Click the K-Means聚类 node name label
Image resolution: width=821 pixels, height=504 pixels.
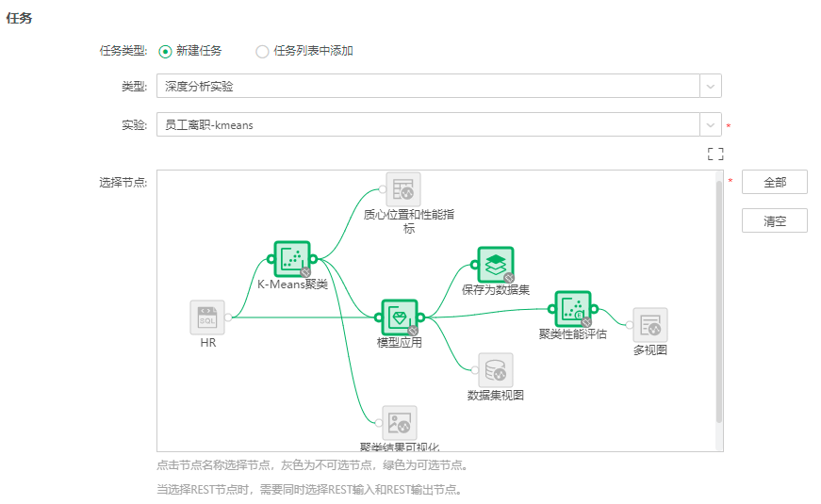[292, 284]
